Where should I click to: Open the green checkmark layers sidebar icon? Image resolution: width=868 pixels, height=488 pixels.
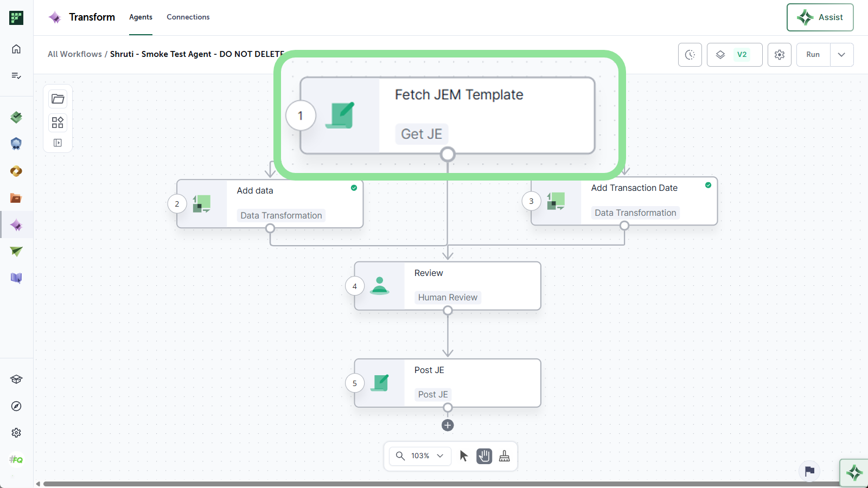coord(16,117)
